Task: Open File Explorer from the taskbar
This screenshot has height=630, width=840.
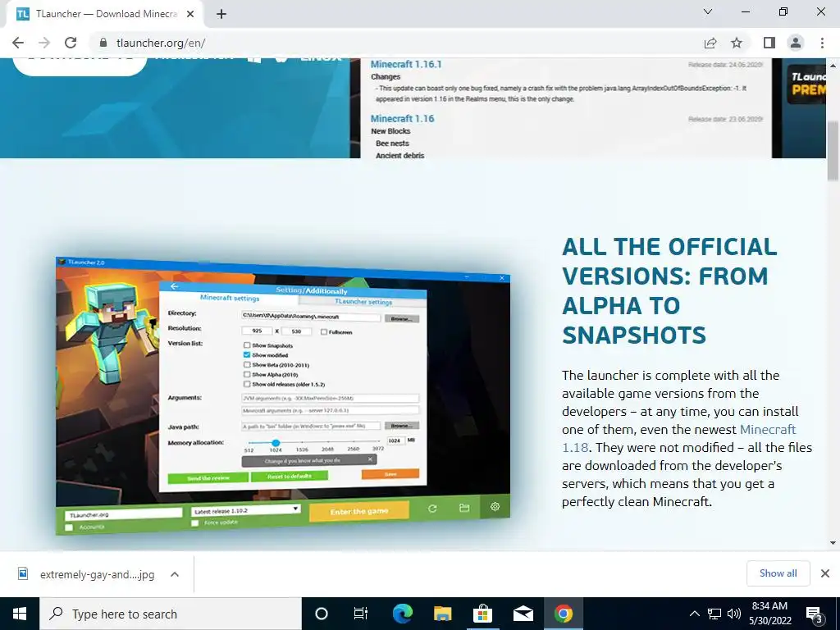Action: 442,614
